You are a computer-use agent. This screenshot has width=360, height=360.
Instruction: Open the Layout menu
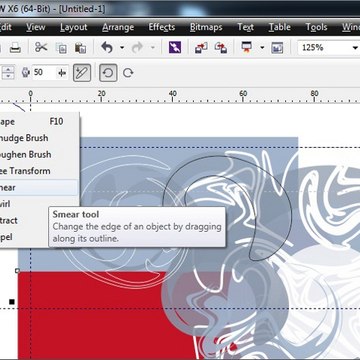pos(74,27)
